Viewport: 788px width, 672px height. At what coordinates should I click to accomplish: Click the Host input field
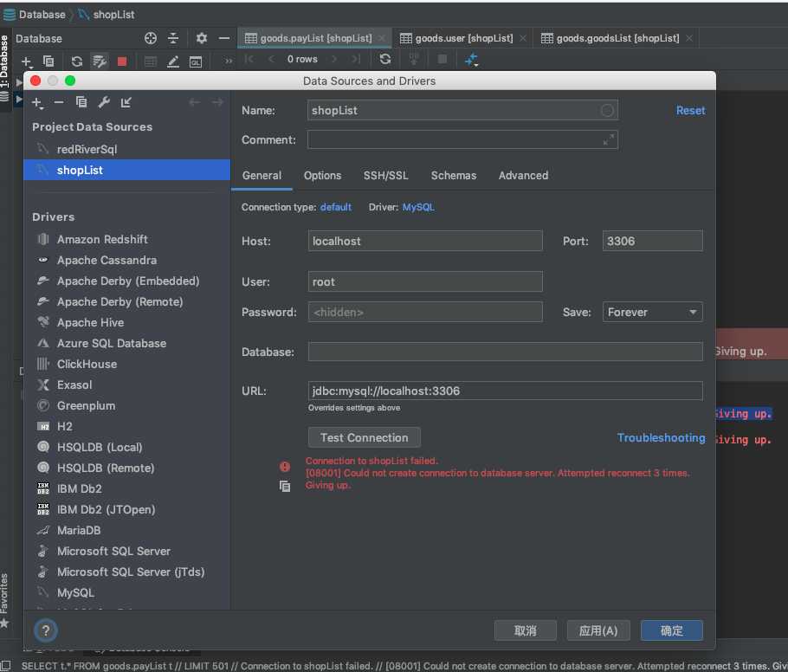click(x=425, y=241)
